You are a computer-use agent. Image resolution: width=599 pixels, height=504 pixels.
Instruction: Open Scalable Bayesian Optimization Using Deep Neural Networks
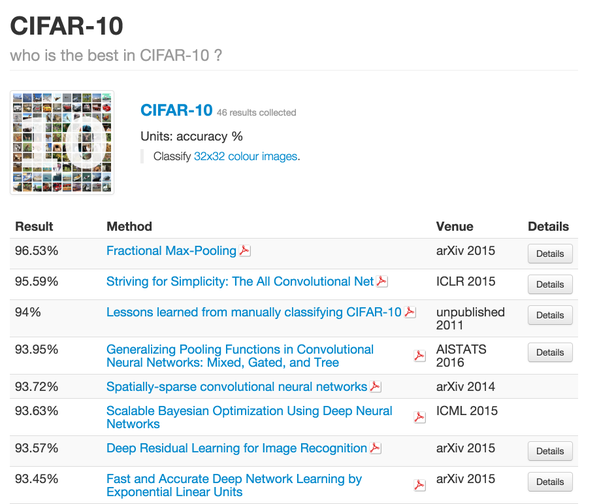coord(249,417)
